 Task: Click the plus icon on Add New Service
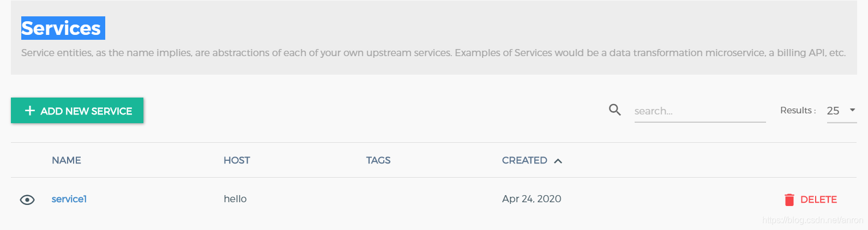[x=30, y=111]
